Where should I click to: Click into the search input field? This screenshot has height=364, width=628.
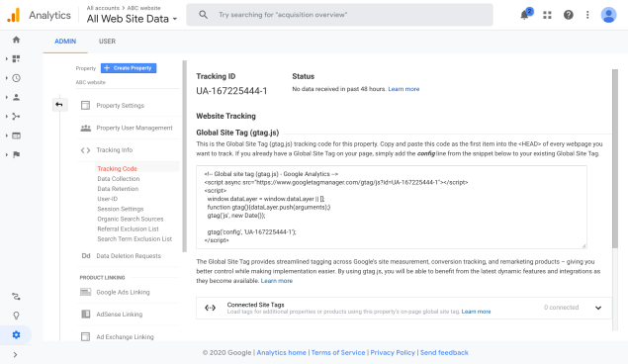(339, 15)
